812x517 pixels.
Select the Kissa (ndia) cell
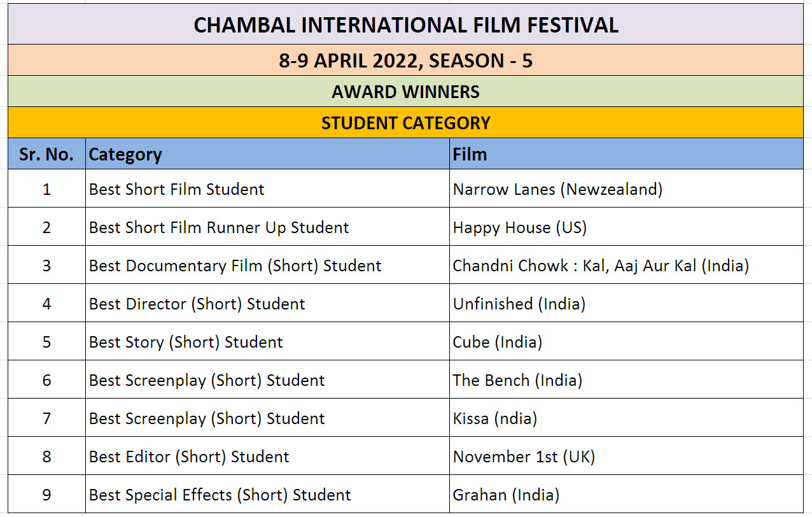626,418
